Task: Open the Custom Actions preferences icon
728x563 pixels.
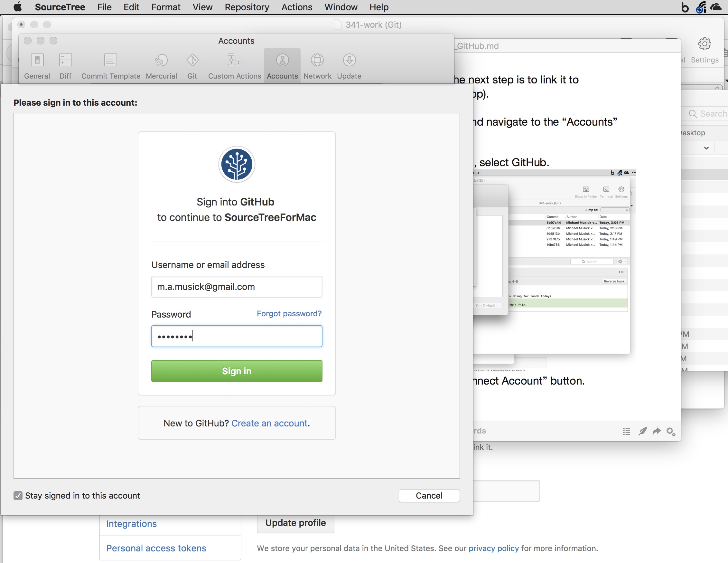Action: pyautogui.click(x=235, y=60)
